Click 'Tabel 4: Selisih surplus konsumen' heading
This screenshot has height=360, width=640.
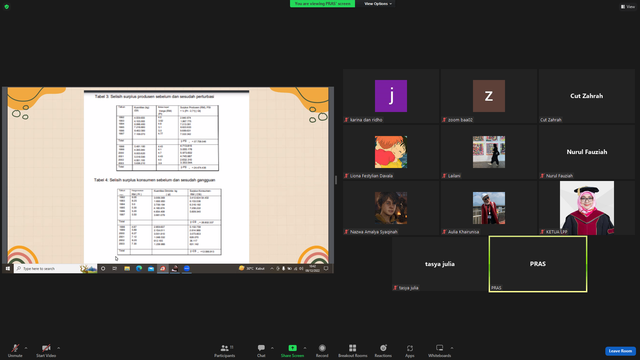click(x=155, y=180)
